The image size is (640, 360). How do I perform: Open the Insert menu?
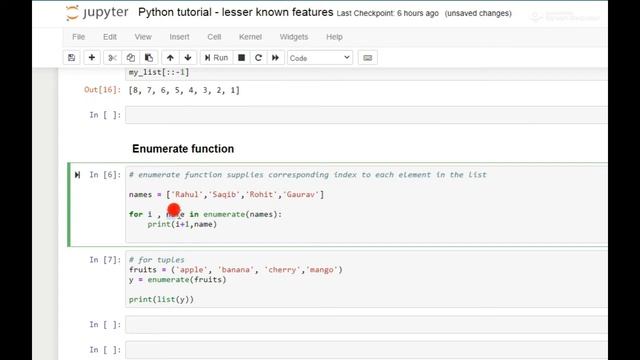point(179,37)
